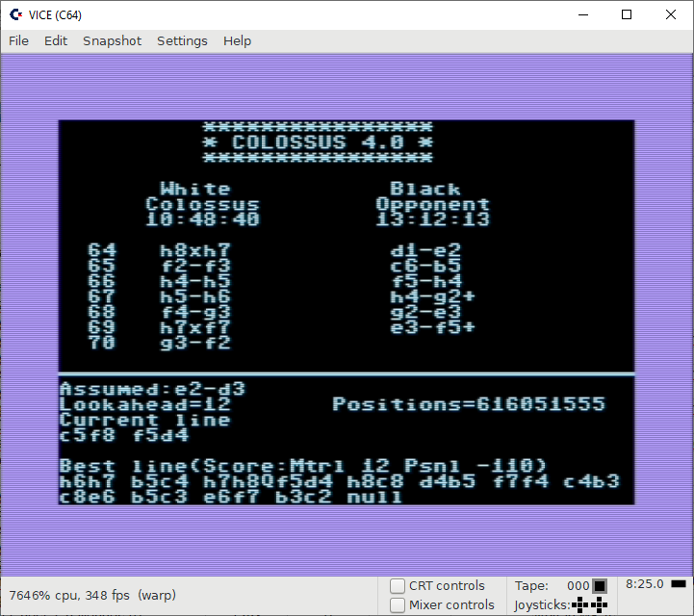Click the Joysticks: label in status bar

(542, 605)
